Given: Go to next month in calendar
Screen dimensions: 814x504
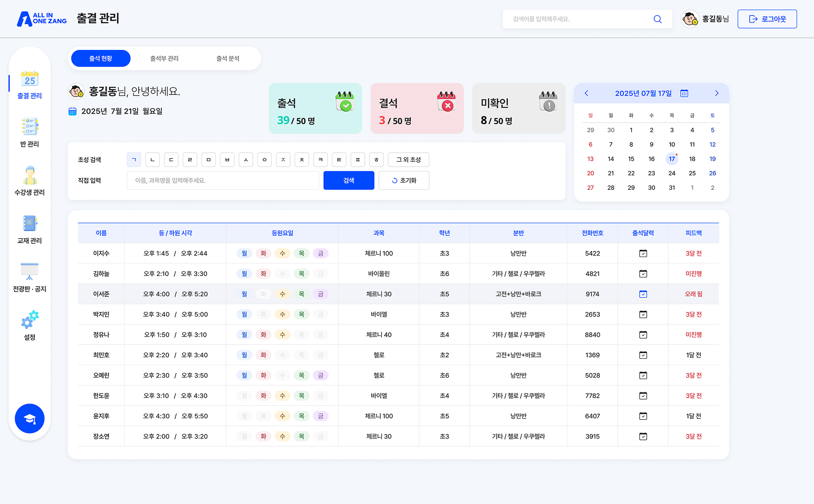Looking at the screenshot, I should coord(717,93).
